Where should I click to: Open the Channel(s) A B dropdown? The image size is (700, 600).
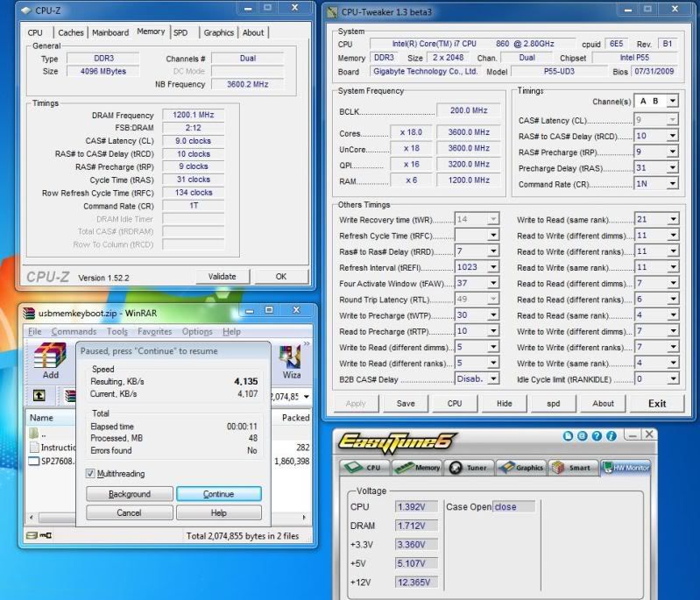(x=672, y=102)
